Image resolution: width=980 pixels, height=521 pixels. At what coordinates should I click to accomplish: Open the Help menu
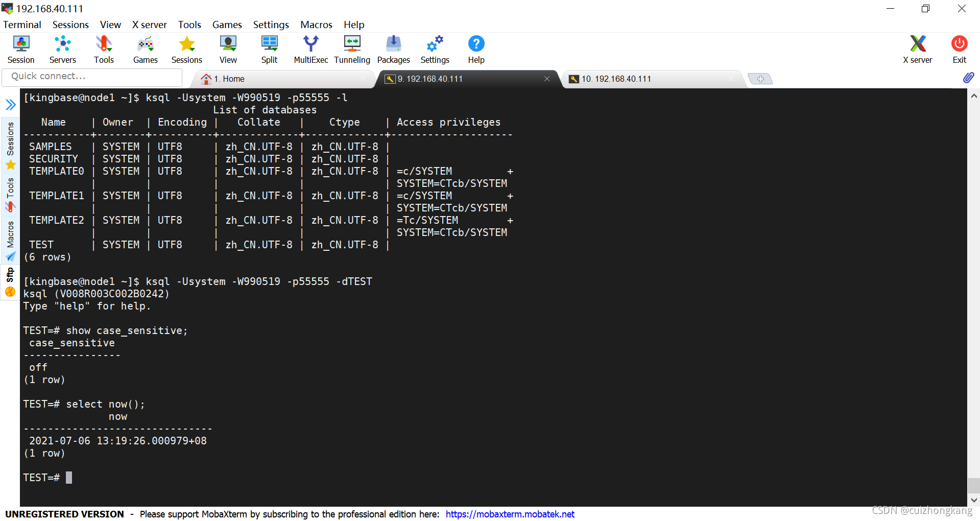pyautogui.click(x=354, y=25)
